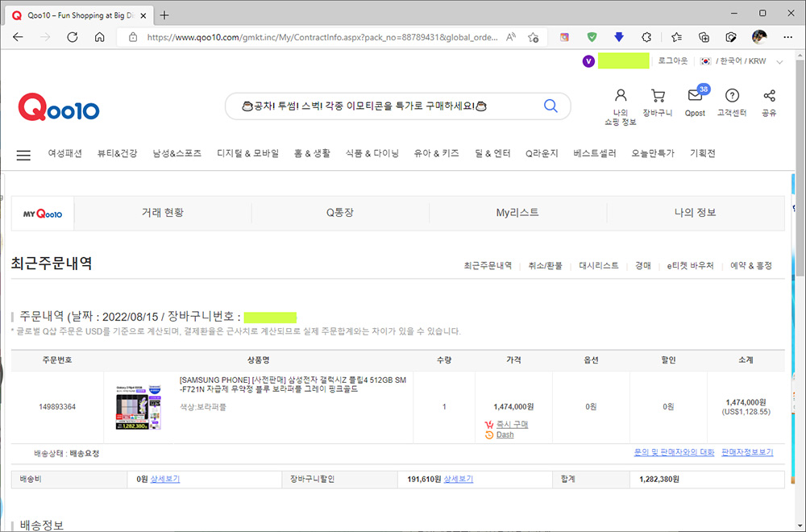Open Qpost messages icon
Viewport: 806px width, 532px height.
[695, 102]
